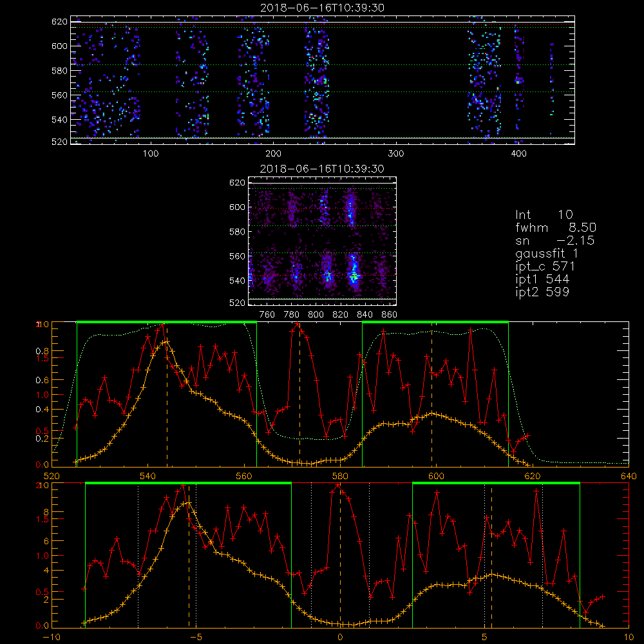The width and height of the screenshot is (644, 644).
Task: Click x-axis label 780 under small image
Action: (x=292, y=315)
